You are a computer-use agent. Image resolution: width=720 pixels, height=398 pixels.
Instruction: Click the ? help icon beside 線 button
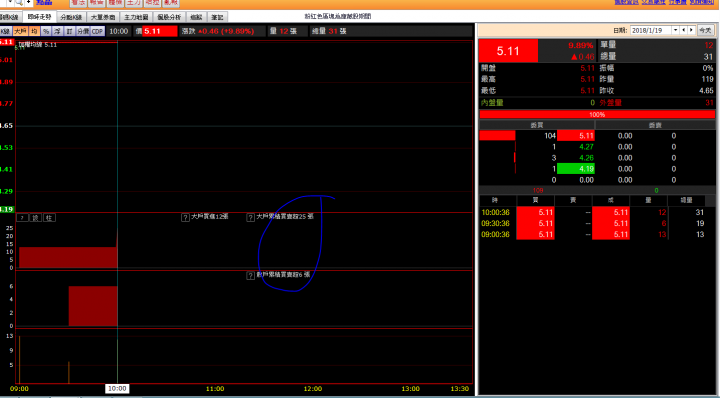pos(22,218)
